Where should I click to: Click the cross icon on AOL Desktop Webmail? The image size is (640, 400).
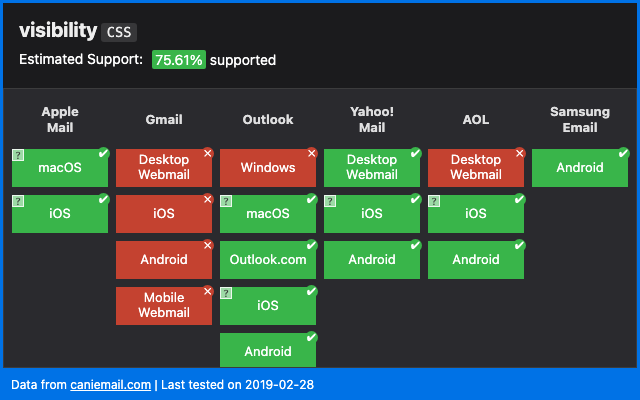click(520, 153)
